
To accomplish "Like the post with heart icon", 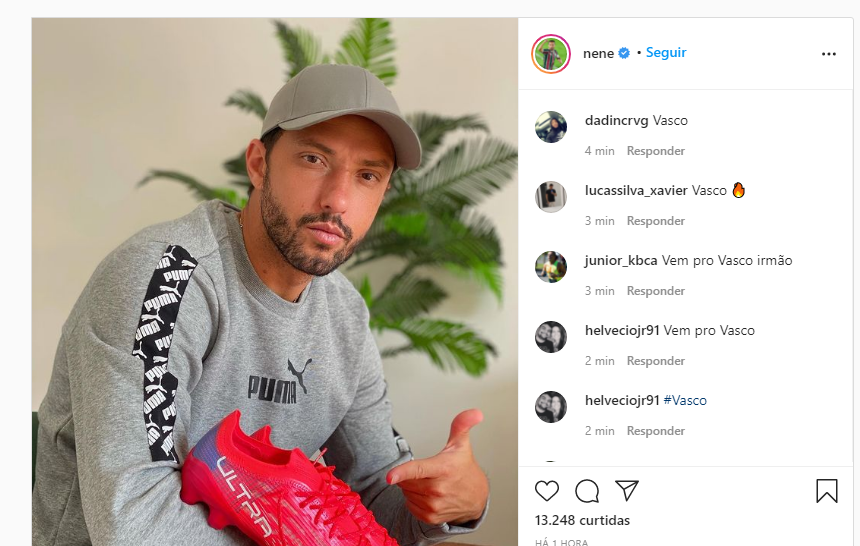I will [x=547, y=491].
